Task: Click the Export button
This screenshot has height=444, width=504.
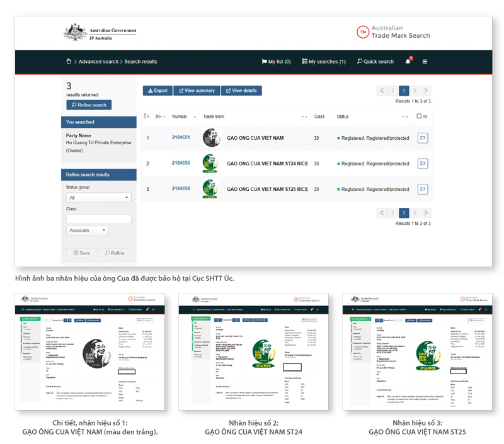Action: (157, 91)
